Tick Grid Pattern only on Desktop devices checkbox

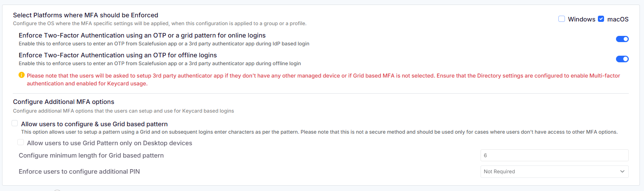(21, 143)
